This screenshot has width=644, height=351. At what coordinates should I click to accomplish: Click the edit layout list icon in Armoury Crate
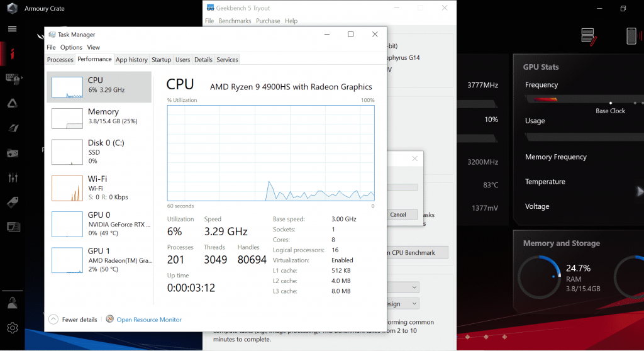[589, 36]
